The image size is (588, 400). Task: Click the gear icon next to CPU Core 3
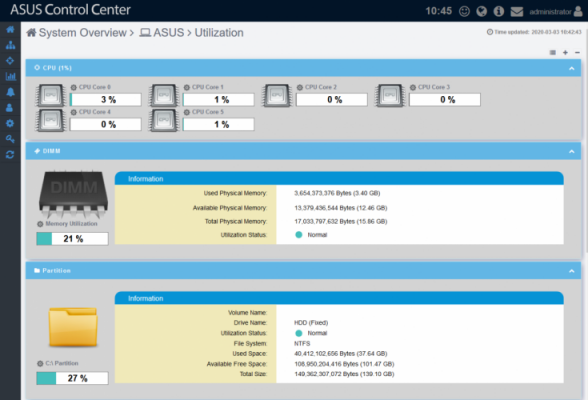pos(413,87)
